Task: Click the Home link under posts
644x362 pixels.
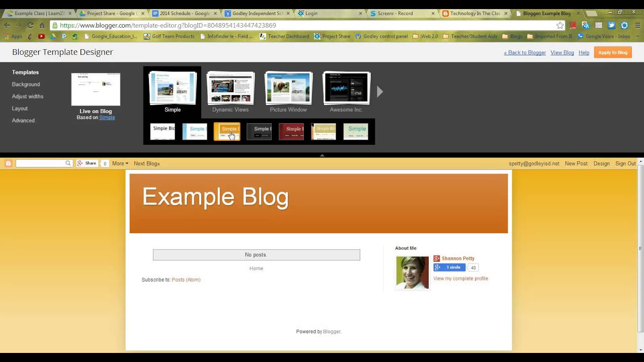Action: pyautogui.click(x=256, y=268)
